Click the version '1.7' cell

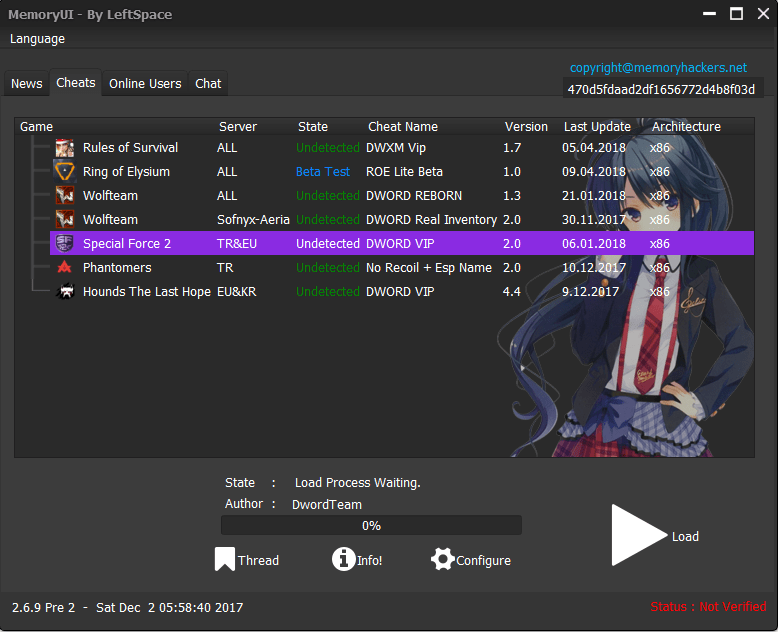coord(512,148)
